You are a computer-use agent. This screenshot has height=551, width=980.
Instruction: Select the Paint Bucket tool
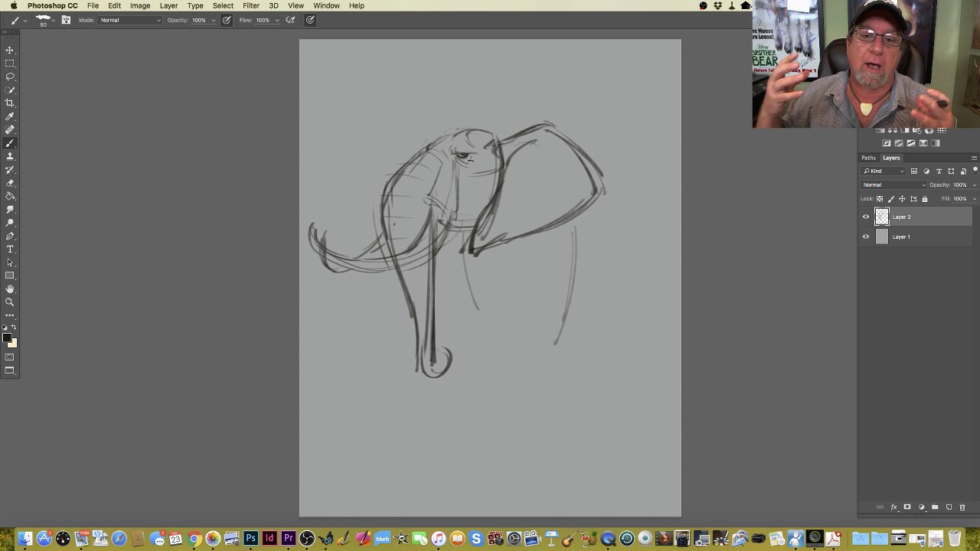click(10, 196)
